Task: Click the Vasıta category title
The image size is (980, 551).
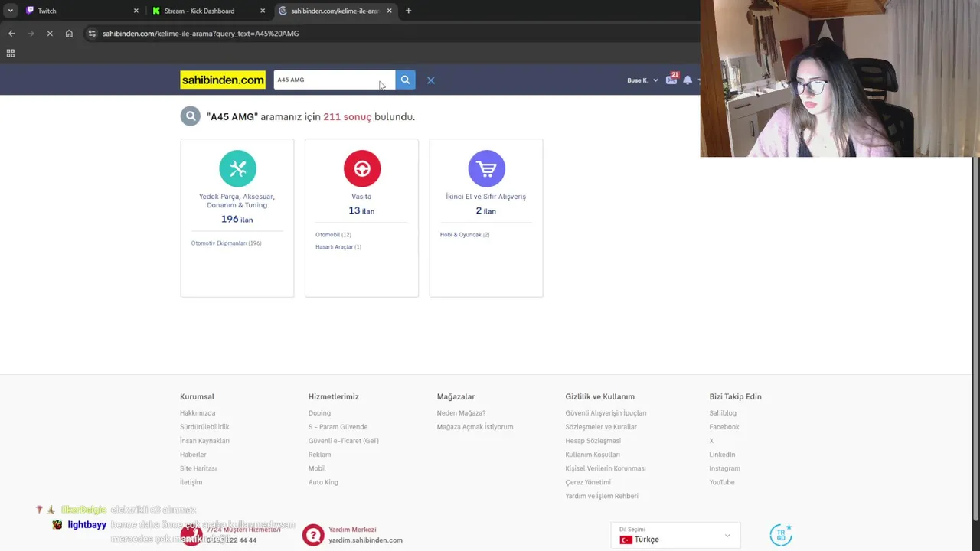Action: pyautogui.click(x=361, y=197)
